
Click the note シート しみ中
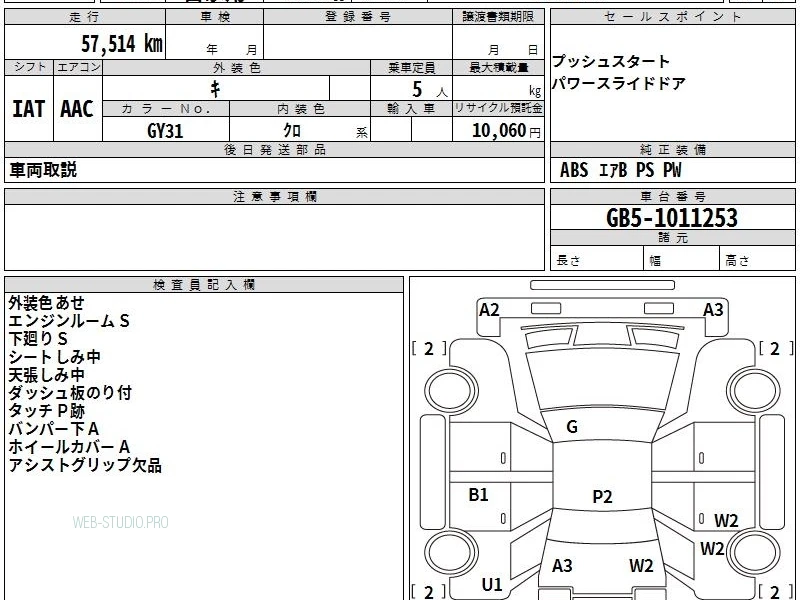55,357
